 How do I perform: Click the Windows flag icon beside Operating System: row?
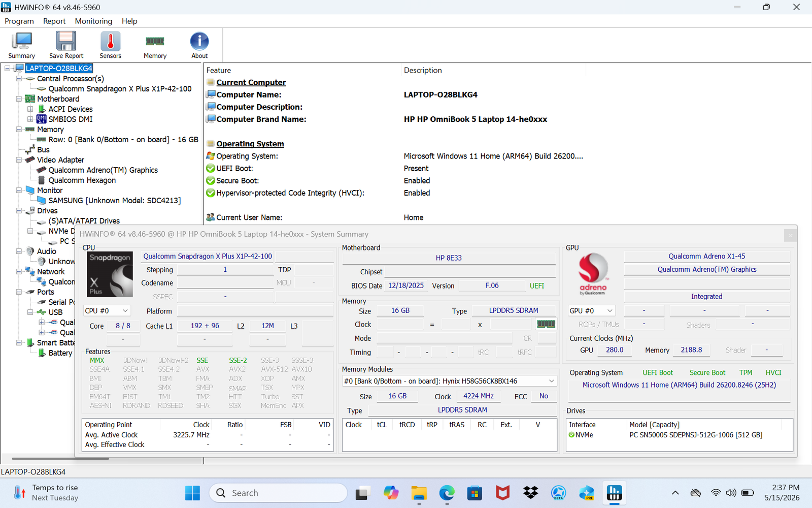pyautogui.click(x=211, y=156)
